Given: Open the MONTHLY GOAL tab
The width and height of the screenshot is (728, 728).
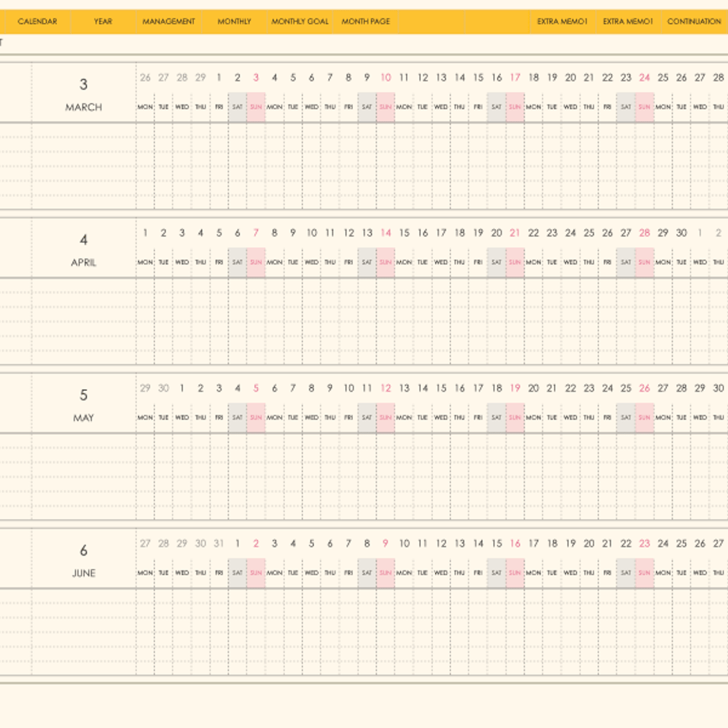Looking at the screenshot, I should coord(300,21).
